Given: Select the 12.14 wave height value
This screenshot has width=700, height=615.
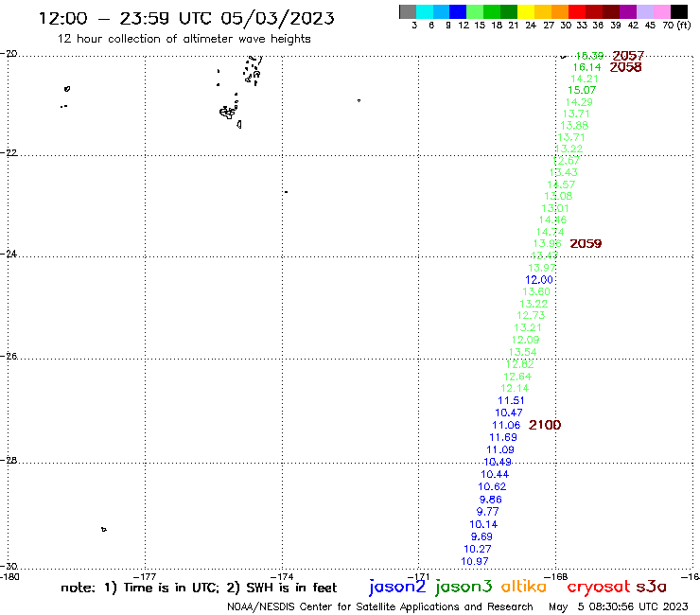Looking at the screenshot, I should pos(515,388).
